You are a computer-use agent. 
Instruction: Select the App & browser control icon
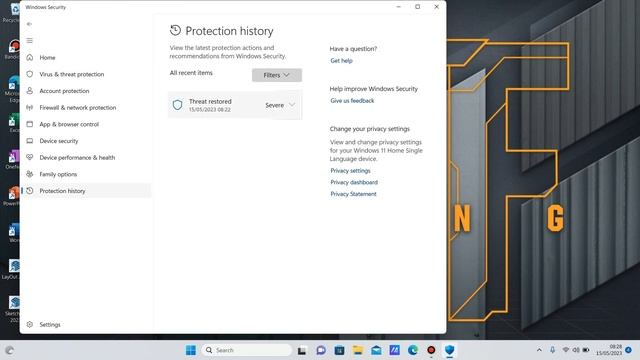coord(29,124)
